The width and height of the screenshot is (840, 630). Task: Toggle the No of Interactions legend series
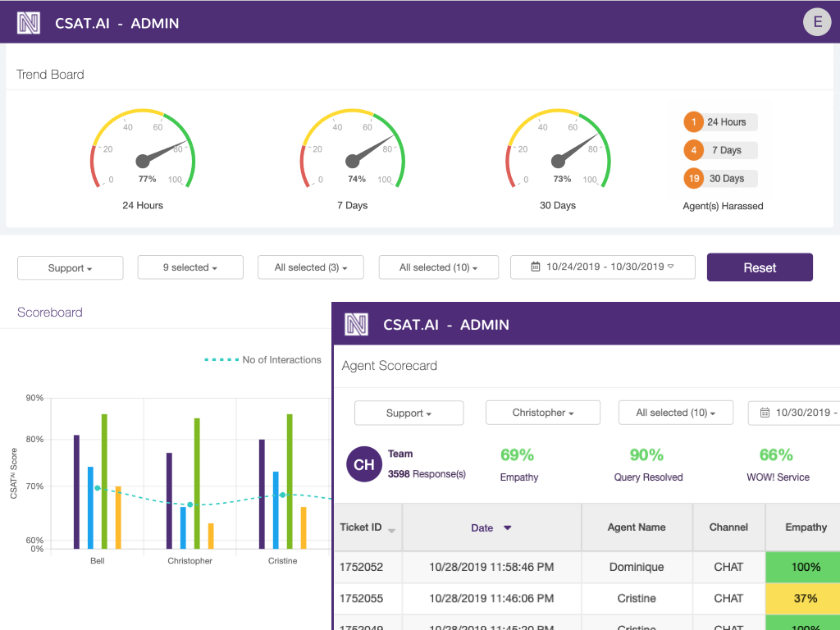(x=262, y=360)
